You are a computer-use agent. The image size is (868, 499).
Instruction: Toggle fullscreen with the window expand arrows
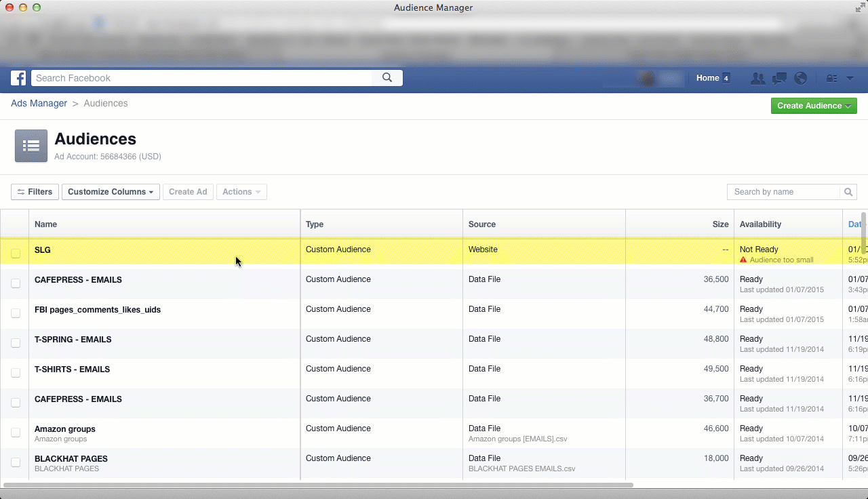[859, 7]
